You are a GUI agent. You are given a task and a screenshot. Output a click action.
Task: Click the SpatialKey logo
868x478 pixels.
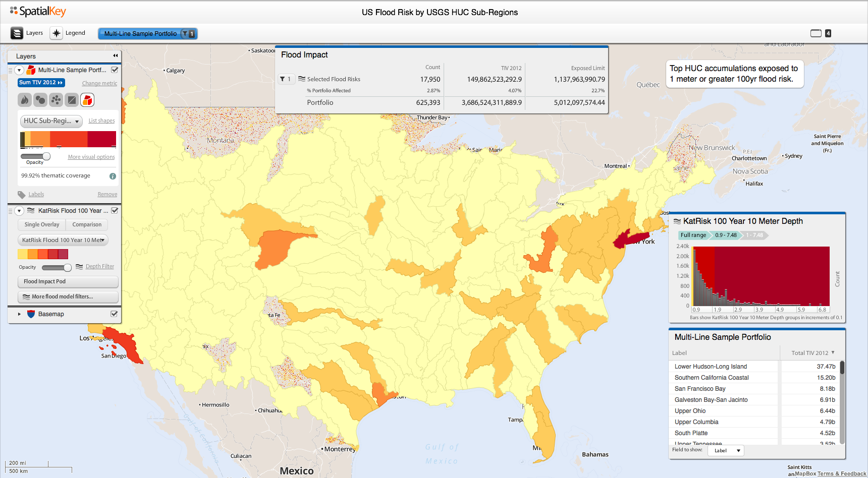[x=38, y=12]
